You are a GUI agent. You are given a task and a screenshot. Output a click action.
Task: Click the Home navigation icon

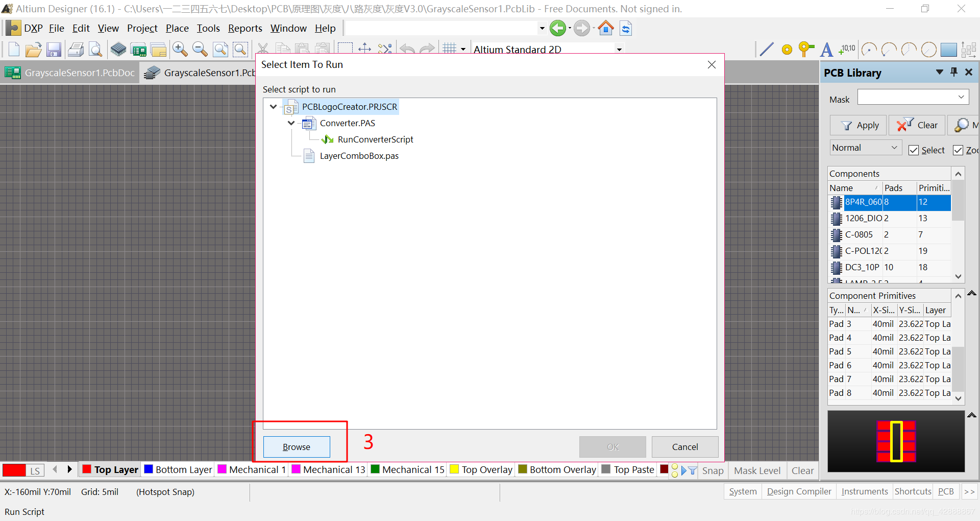tap(606, 28)
